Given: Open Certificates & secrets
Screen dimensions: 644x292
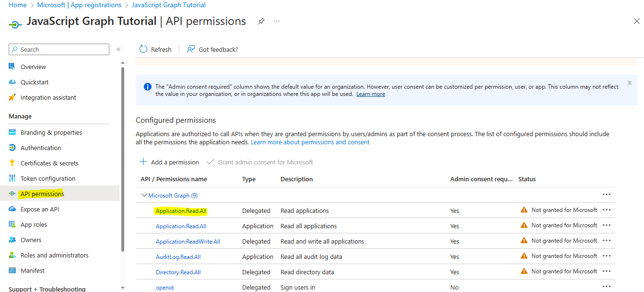Looking at the screenshot, I should [49, 163].
